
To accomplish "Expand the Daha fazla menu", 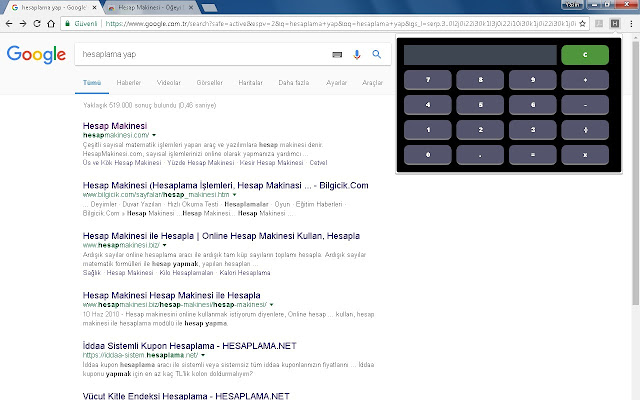I will (293, 83).
